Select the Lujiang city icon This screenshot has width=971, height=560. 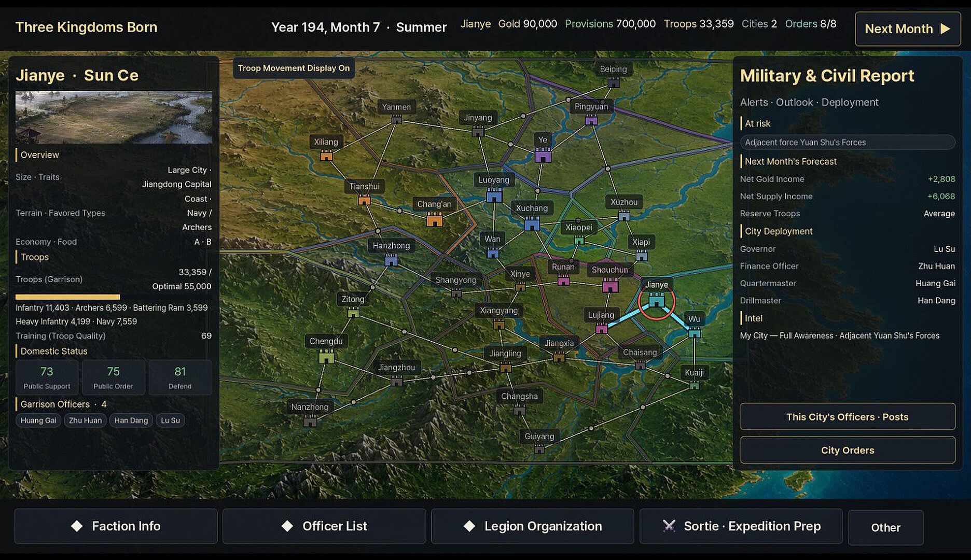click(601, 328)
